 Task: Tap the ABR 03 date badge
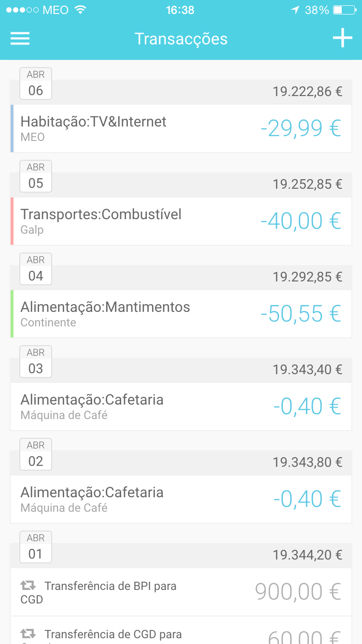pyautogui.click(x=36, y=362)
